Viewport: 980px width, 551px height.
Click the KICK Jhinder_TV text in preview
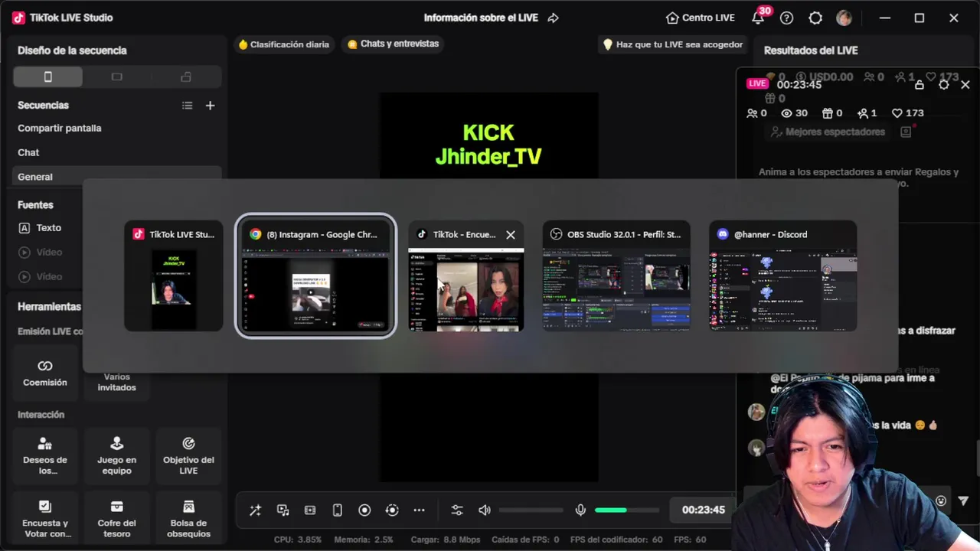488,145
